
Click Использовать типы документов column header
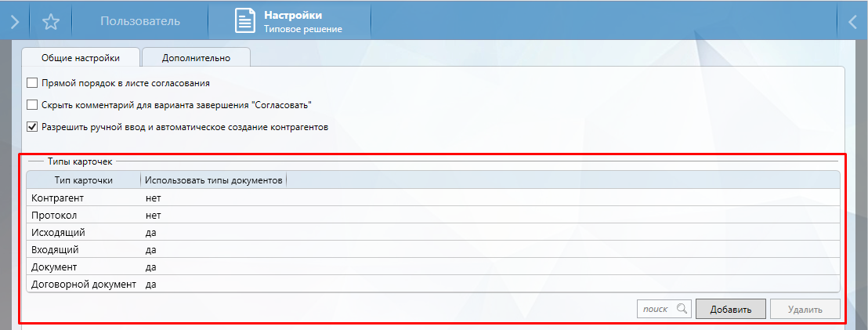[x=213, y=180]
